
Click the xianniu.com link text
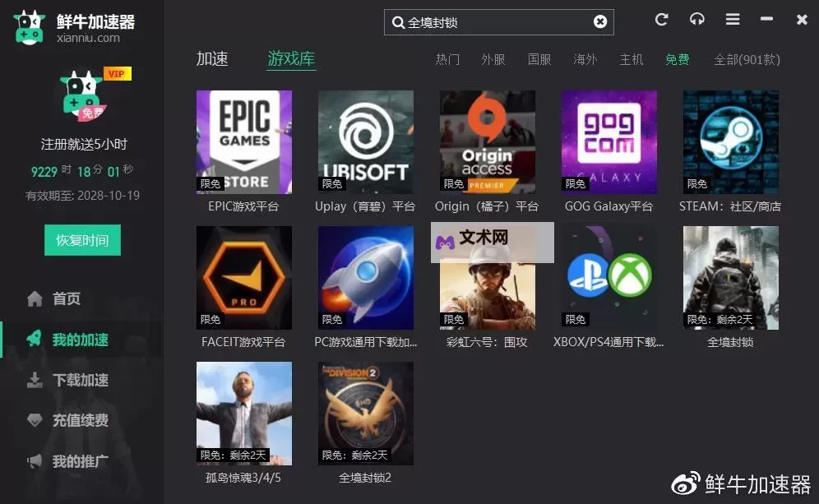tap(88, 38)
